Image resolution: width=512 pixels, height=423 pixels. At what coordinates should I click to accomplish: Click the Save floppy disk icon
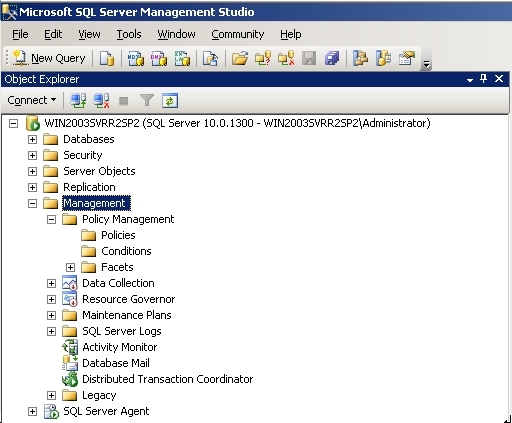pos(309,58)
